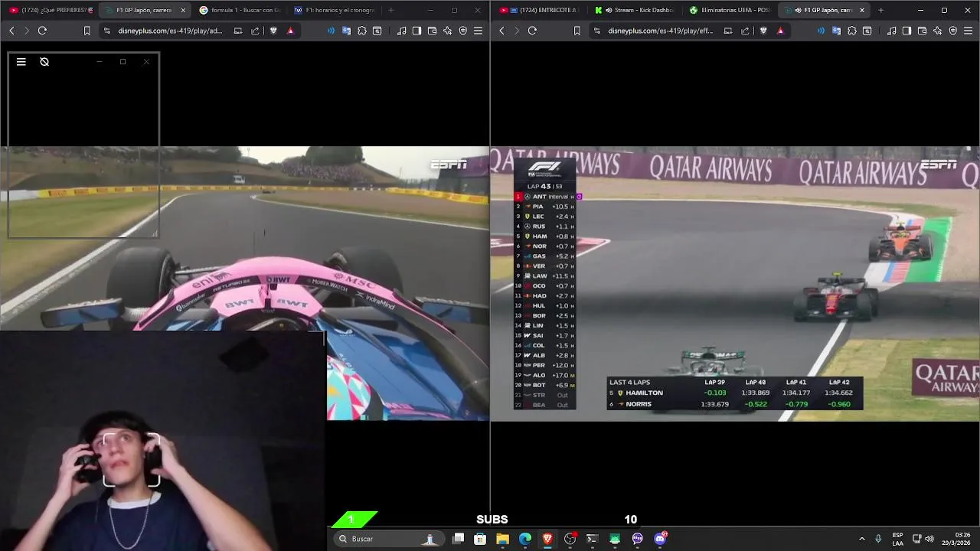The image size is (980, 551).
Task: Click the Windows taskbar 'Buscar' search box
Action: click(x=388, y=539)
